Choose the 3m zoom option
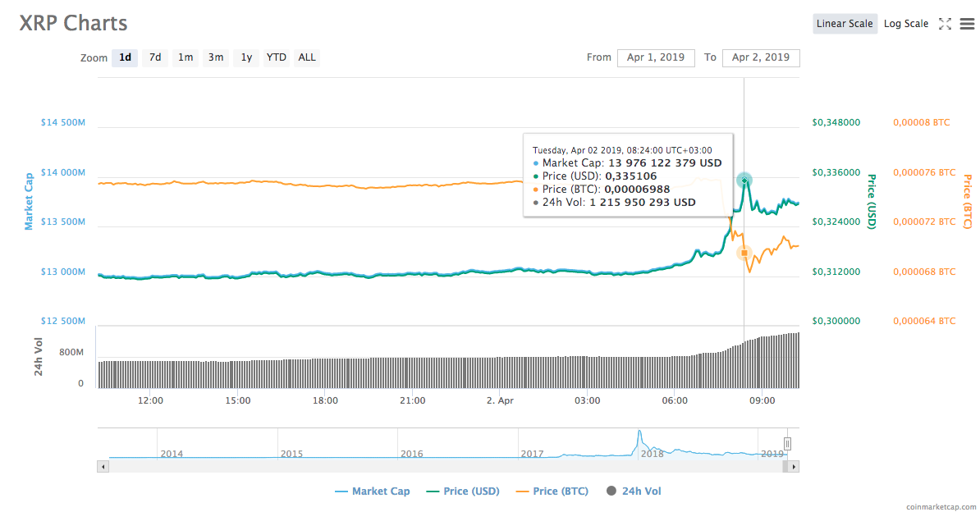This screenshot has width=980, height=512. pyautogui.click(x=216, y=57)
